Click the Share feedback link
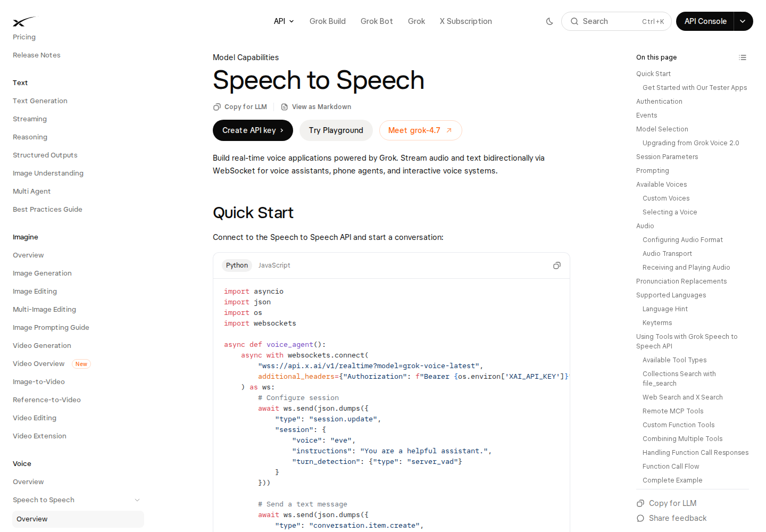 (x=678, y=518)
